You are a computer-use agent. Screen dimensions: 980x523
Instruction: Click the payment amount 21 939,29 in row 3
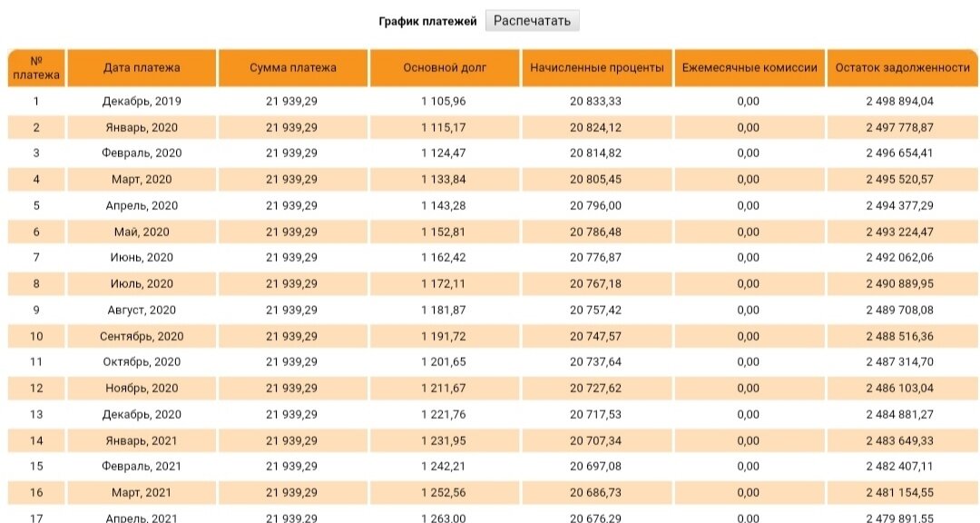click(x=291, y=153)
